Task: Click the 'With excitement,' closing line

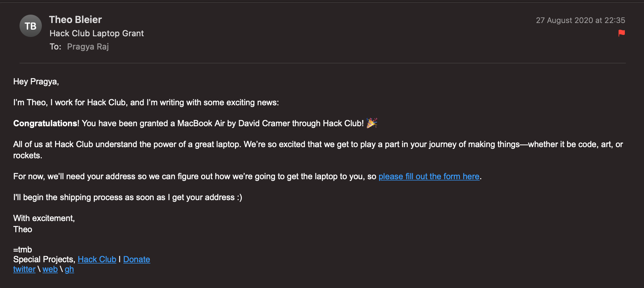Action: point(44,218)
